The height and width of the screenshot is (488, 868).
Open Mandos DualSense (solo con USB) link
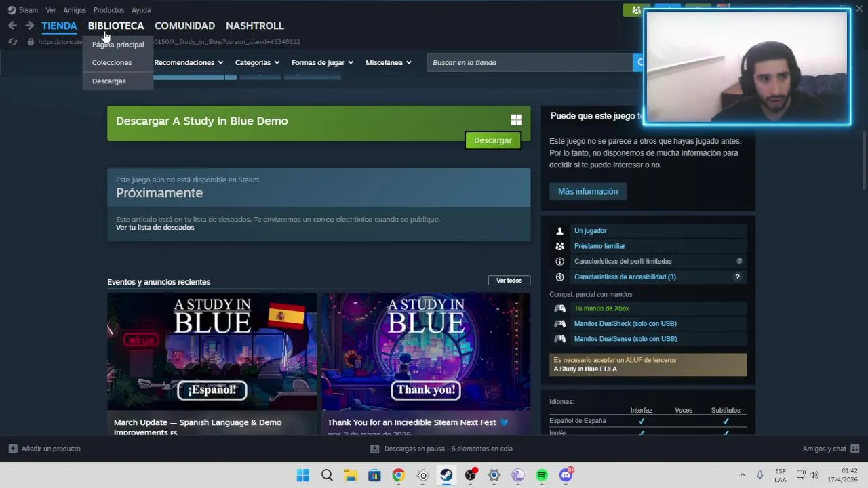625,339
